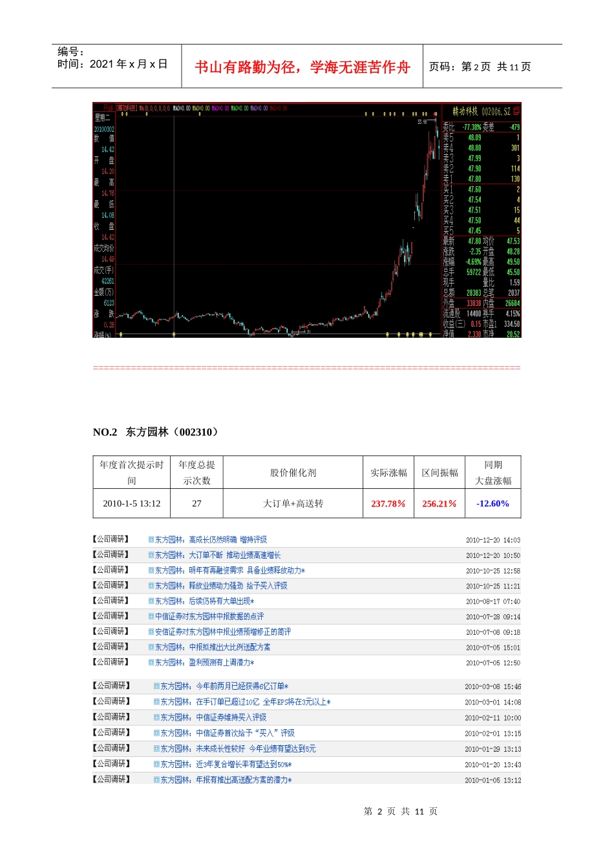The height and width of the screenshot is (868, 614).
Task: Click the 精功科技 candlestick chart image
Action: (307, 220)
